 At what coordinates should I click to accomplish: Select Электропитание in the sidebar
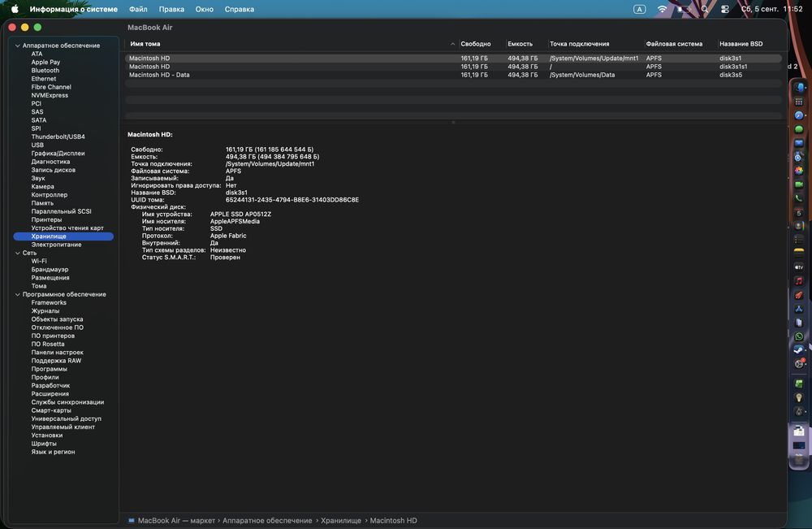57,245
